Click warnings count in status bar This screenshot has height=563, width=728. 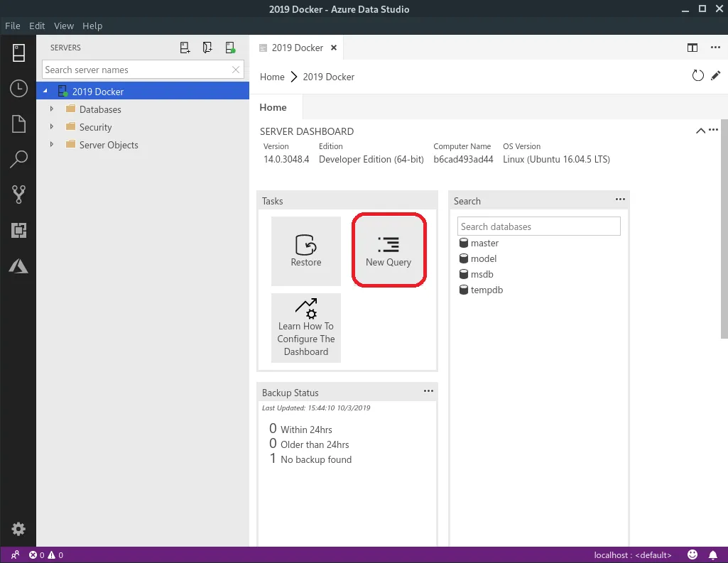click(55, 555)
